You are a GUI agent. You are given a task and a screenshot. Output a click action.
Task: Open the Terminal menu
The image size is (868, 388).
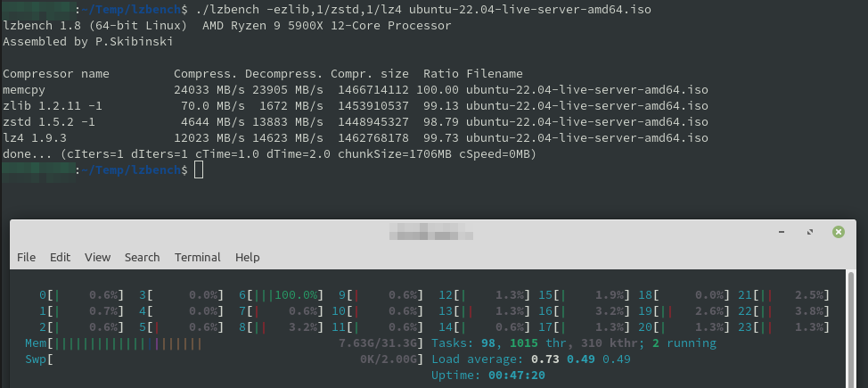tap(197, 257)
